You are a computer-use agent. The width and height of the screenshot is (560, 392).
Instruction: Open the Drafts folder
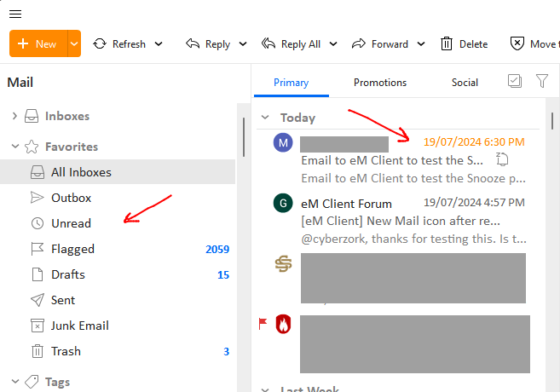118,274
